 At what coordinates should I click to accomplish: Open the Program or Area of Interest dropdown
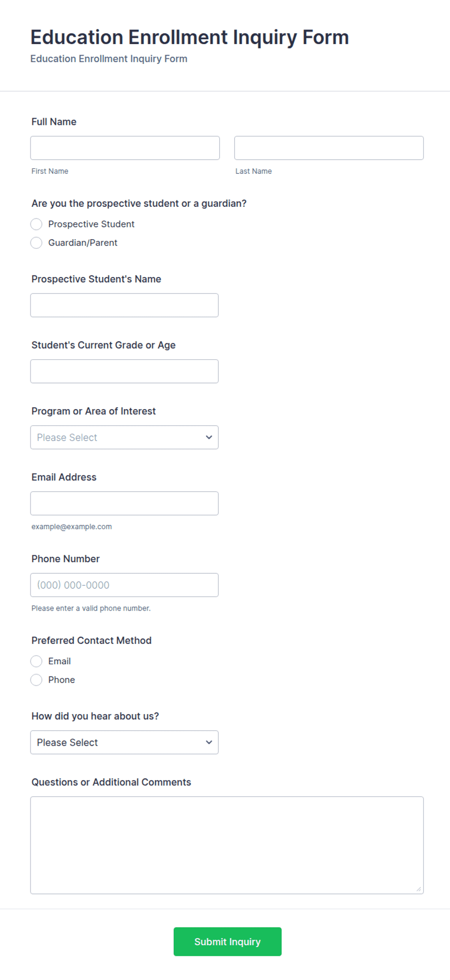click(x=124, y=437)
